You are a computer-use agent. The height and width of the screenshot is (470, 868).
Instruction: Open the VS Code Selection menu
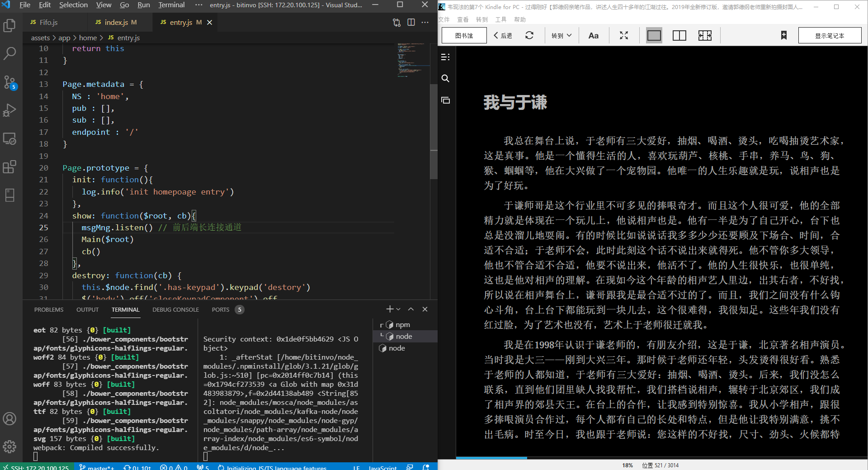click(x=74, y=5)
